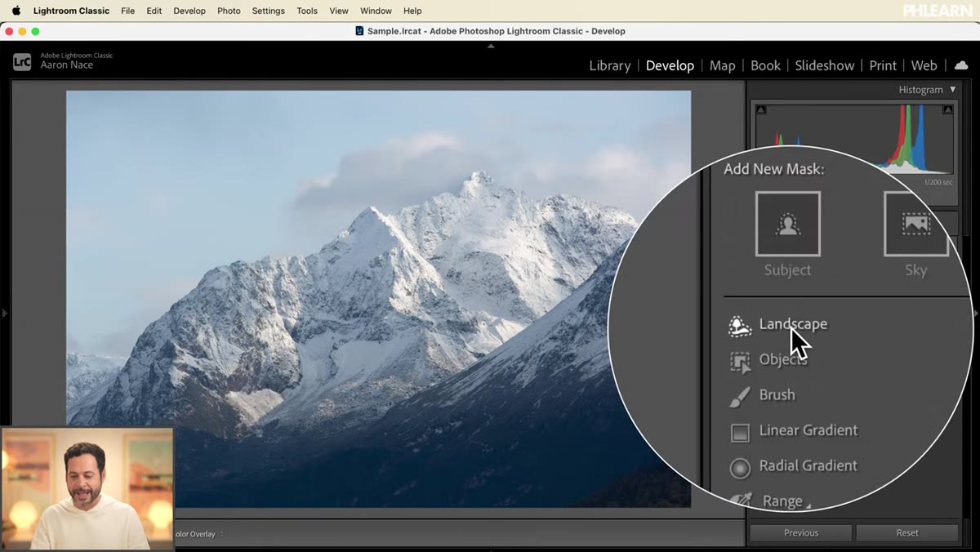Collapse the Histogram panel triangle

point(952,90)
